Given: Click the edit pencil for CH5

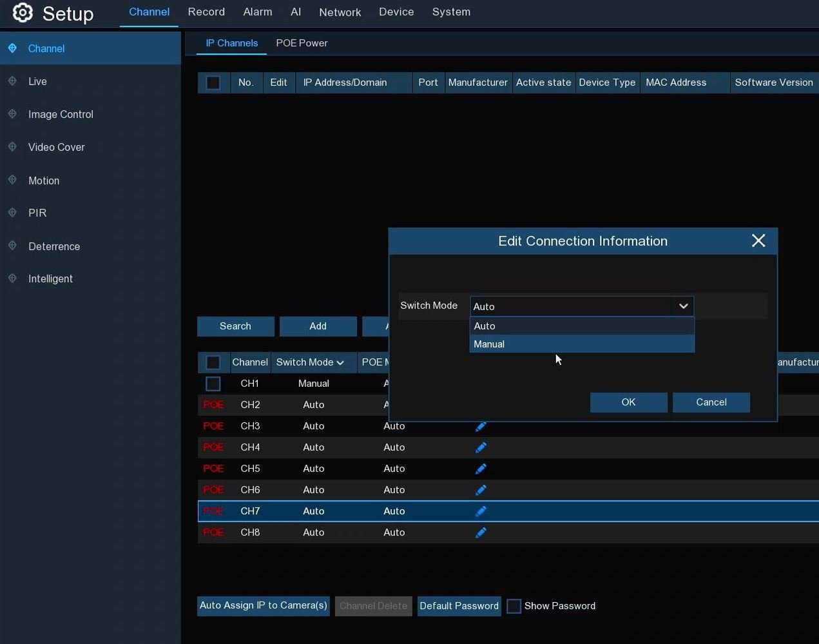Looking at the screenshot, I should click(481, 469).
